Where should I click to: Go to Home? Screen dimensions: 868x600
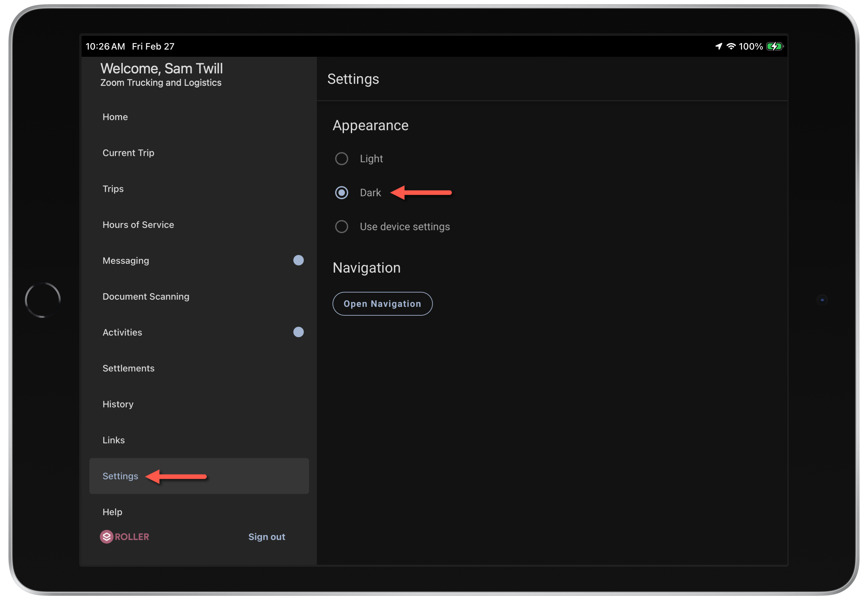coord(115,117)
